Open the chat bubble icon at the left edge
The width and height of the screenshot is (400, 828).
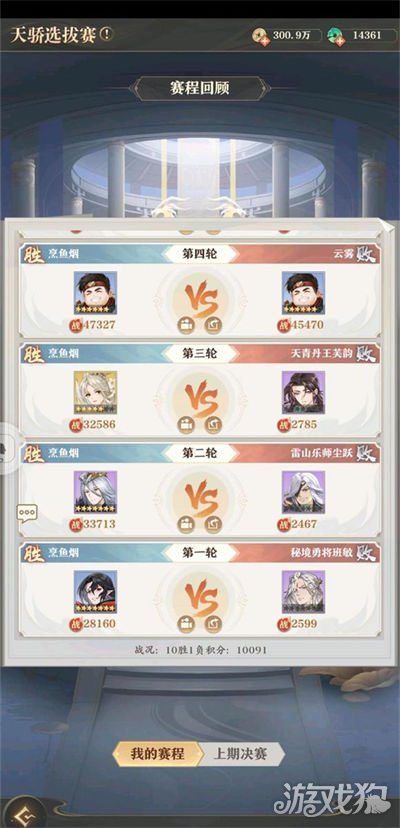[26, 513]
